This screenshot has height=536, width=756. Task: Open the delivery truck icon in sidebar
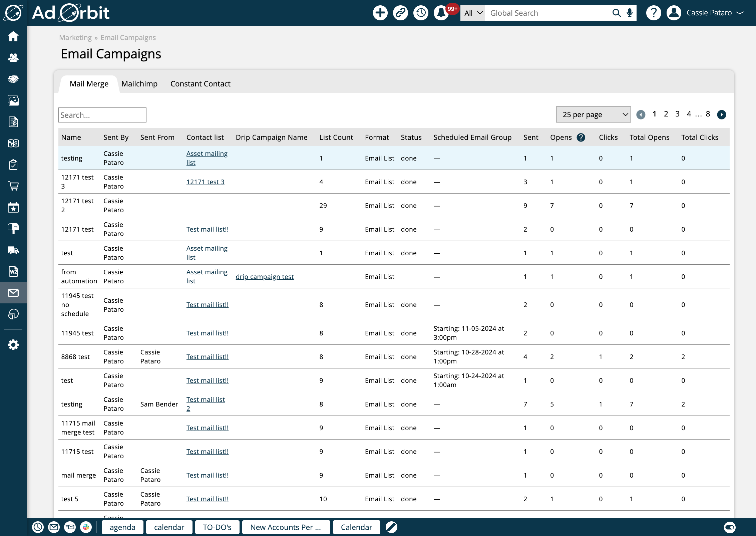coord(13,250)
